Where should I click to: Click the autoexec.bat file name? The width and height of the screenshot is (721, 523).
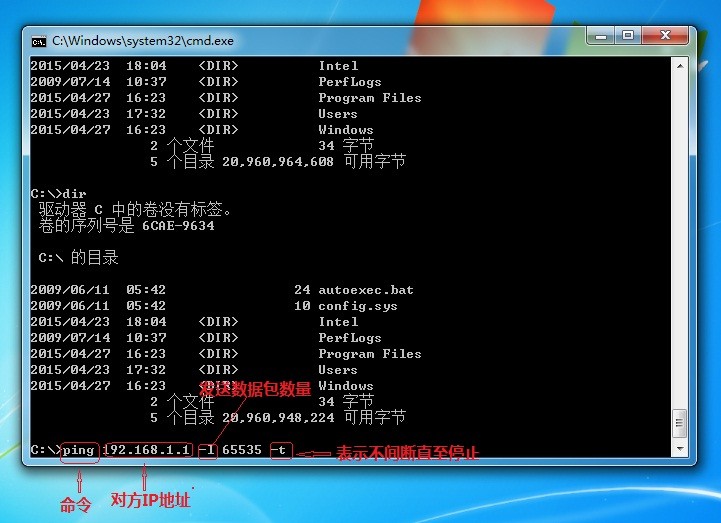366,290
